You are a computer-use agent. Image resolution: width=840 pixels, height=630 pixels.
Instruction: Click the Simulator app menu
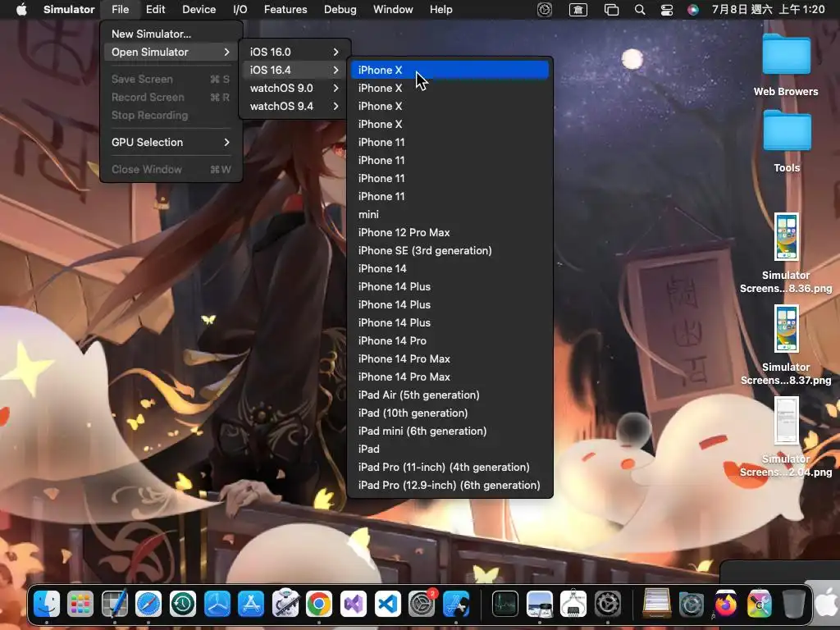pyautogui.click(x=69, y=9)
